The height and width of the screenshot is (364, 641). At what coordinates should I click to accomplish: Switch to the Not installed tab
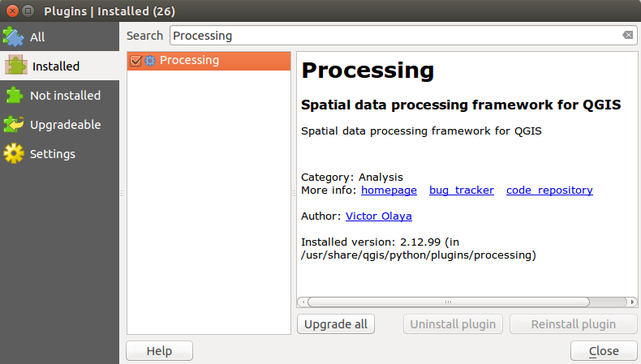[65, 96]
